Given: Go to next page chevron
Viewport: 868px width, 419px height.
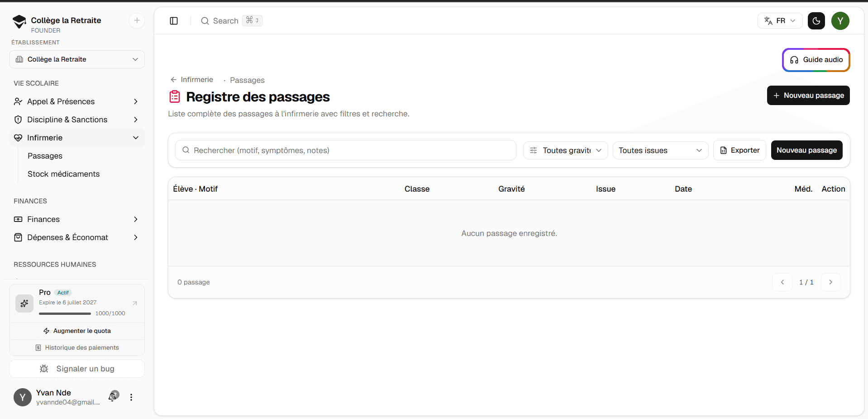Looking at the screenshot, I should pos(830,282).
